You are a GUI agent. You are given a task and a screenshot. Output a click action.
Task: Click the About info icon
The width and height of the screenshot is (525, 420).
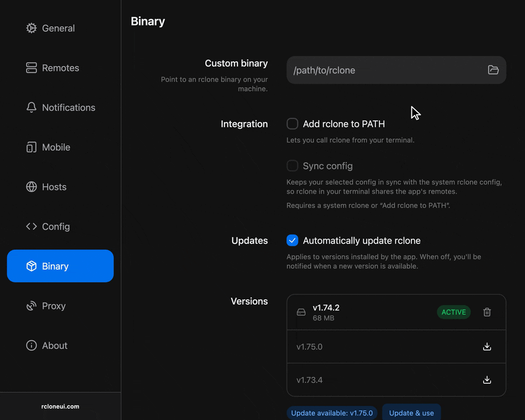[x=31, y=345]
